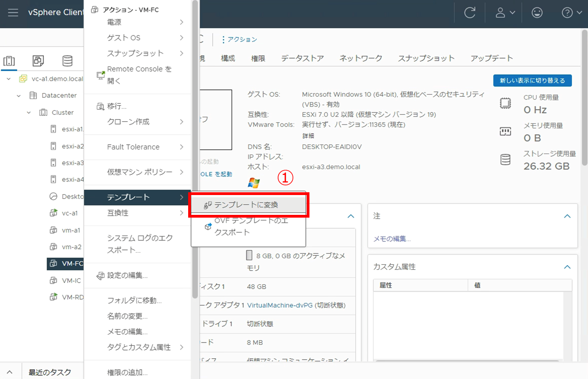The width and height of the screenshot is (588, 379).
Task: Click the smiley feedback icon
Action: tap(537, 13)
